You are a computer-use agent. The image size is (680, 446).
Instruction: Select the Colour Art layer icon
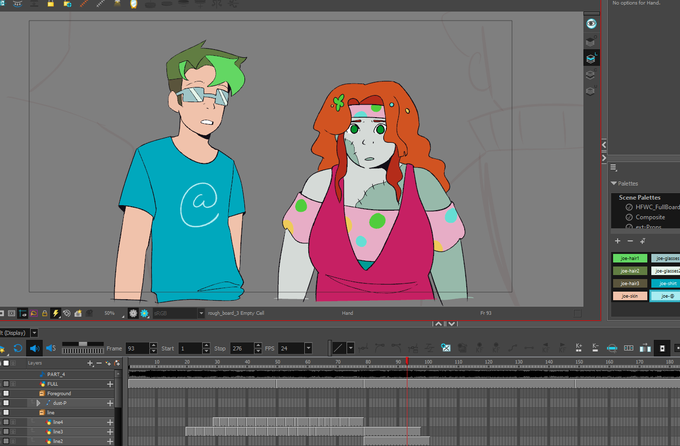click(590, 75)
